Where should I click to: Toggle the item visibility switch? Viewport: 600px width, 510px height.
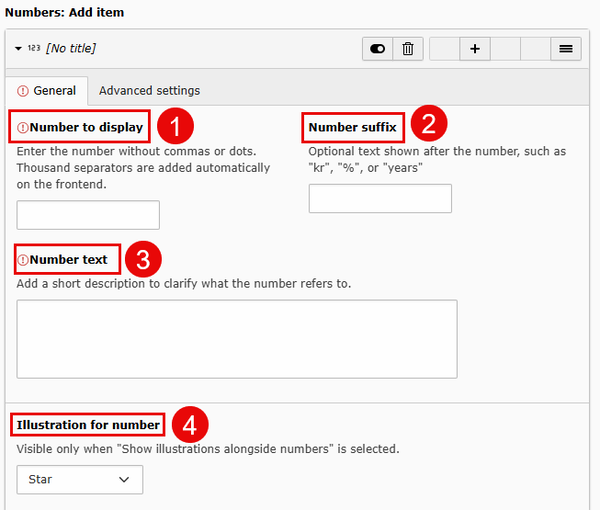coord(377,49)
